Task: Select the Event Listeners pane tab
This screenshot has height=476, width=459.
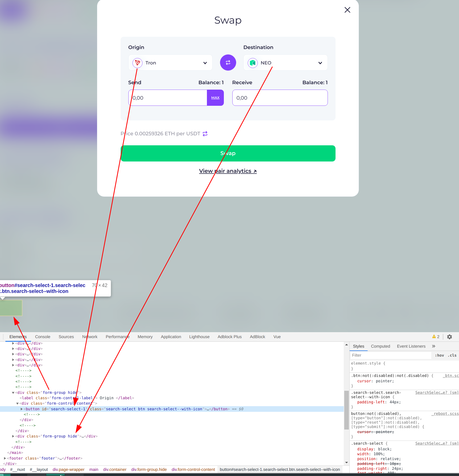Action: (411, 346)
